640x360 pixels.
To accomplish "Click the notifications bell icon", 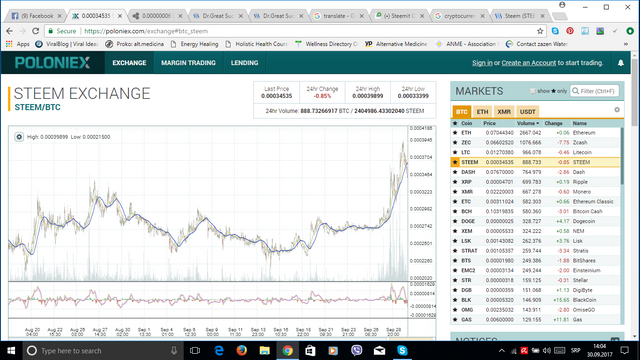I will pyautogui.click(x=620, y=63).
